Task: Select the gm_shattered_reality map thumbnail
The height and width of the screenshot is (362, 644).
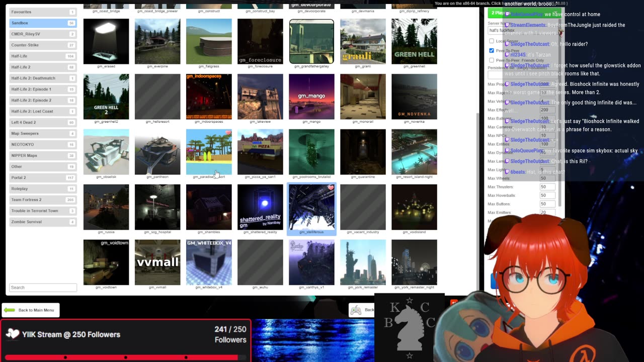Action: tap(260, 207)
